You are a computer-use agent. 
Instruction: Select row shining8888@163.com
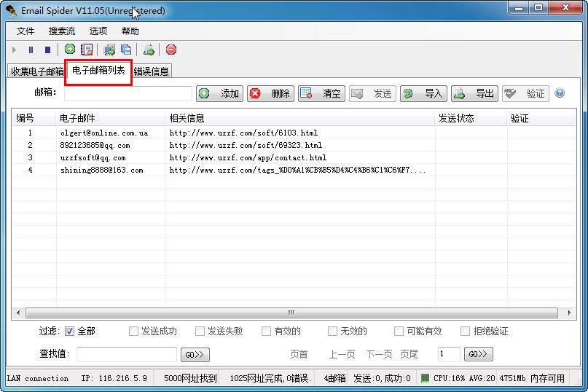pyautogui.click(x=294, y=170)
